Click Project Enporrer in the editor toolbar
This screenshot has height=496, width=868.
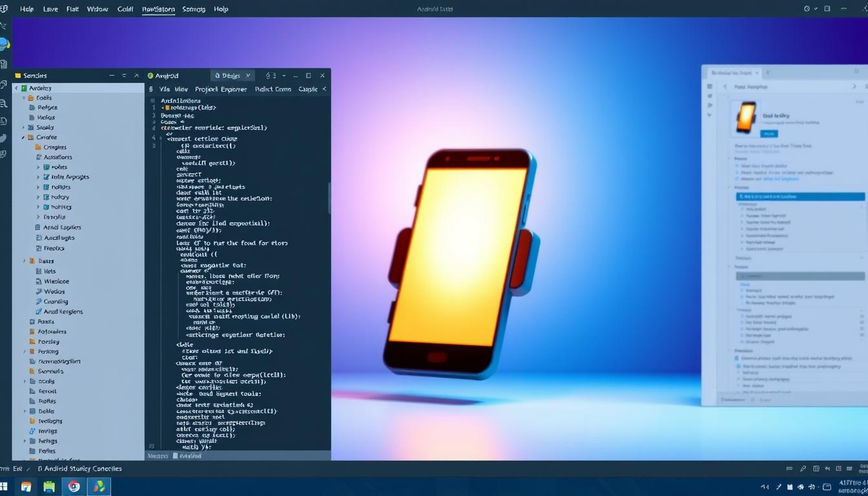click(x=221, y=89)
